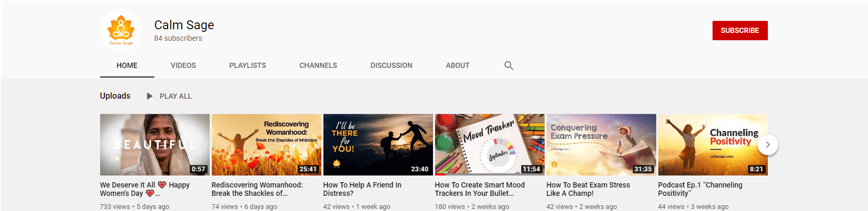
Task: Open 'How To Beat Exam Stress' title
Action: pos(588,189)
